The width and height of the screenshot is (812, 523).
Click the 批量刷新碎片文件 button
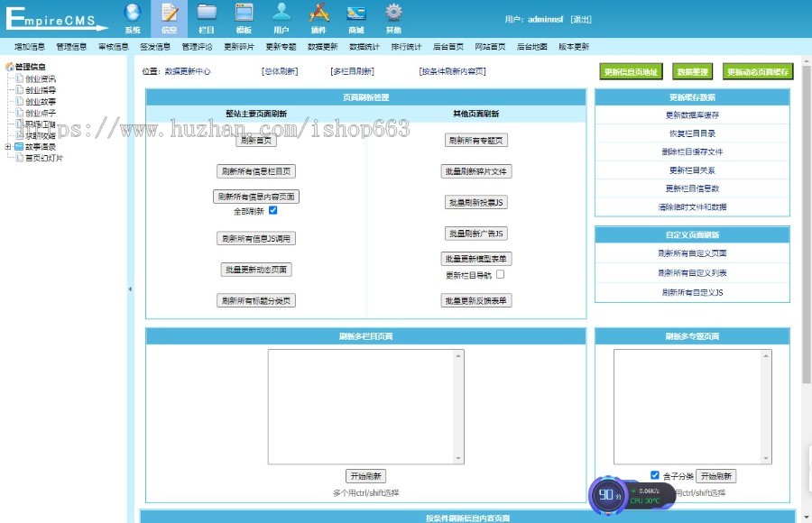(476, 171)
